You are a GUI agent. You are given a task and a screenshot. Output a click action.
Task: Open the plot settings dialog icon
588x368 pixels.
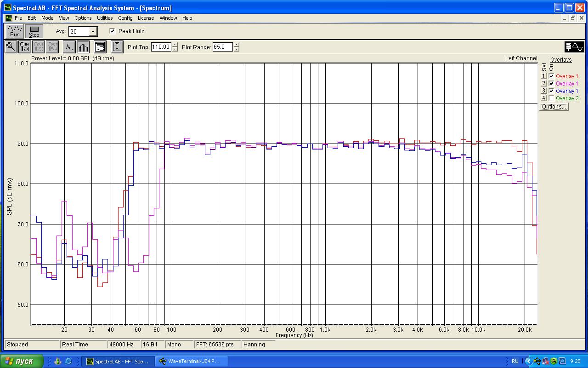pyautogui.click(x=100, y=46)
